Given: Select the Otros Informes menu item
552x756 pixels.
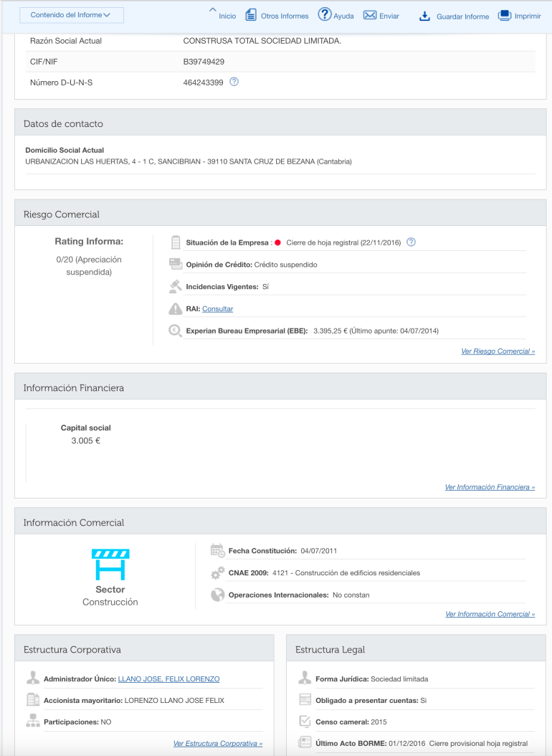Looking at the screenshot, I should tap(285, 16).
